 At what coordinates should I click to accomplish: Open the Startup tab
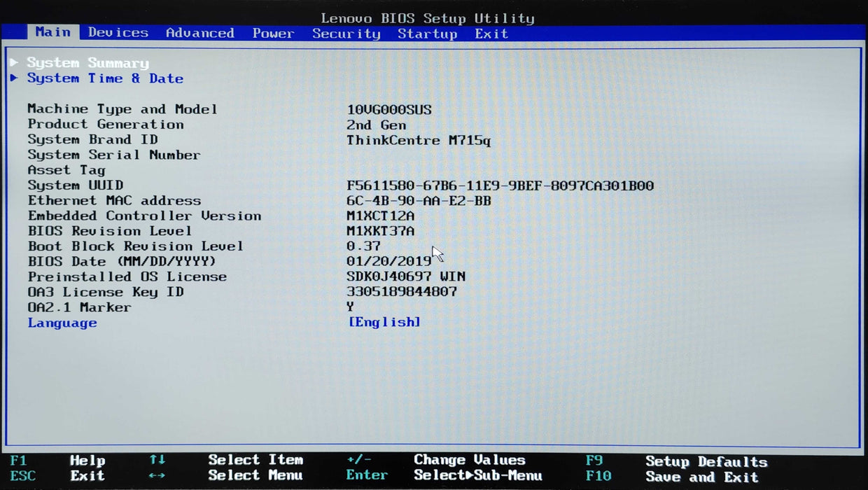(x=427, y=34)
